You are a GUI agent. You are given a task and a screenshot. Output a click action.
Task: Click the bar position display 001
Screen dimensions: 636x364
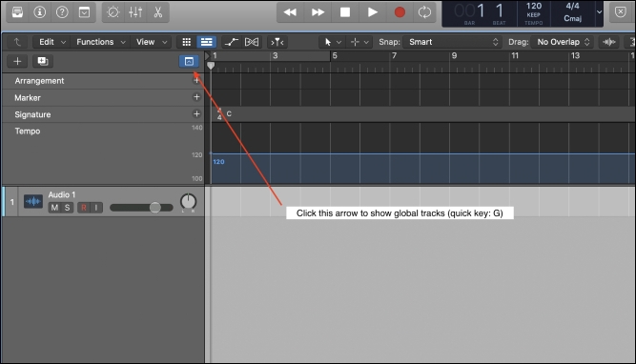click(x=469, y=10)
